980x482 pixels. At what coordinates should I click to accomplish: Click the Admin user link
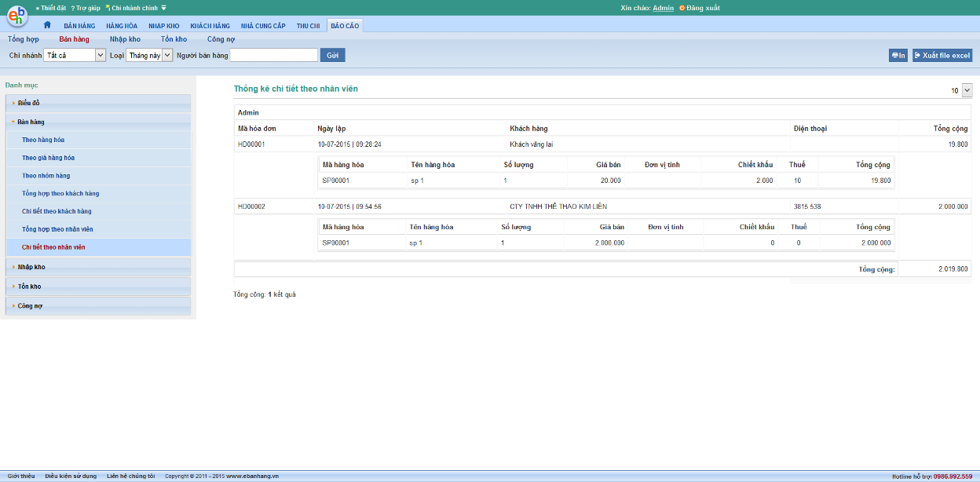point(664,8)
